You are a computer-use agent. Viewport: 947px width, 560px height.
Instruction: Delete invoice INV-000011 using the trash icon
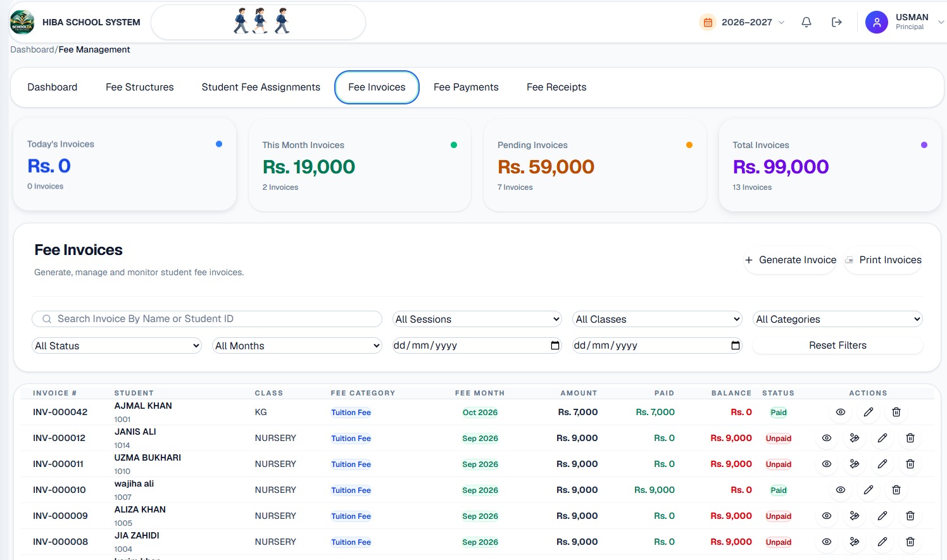[910, 464]
